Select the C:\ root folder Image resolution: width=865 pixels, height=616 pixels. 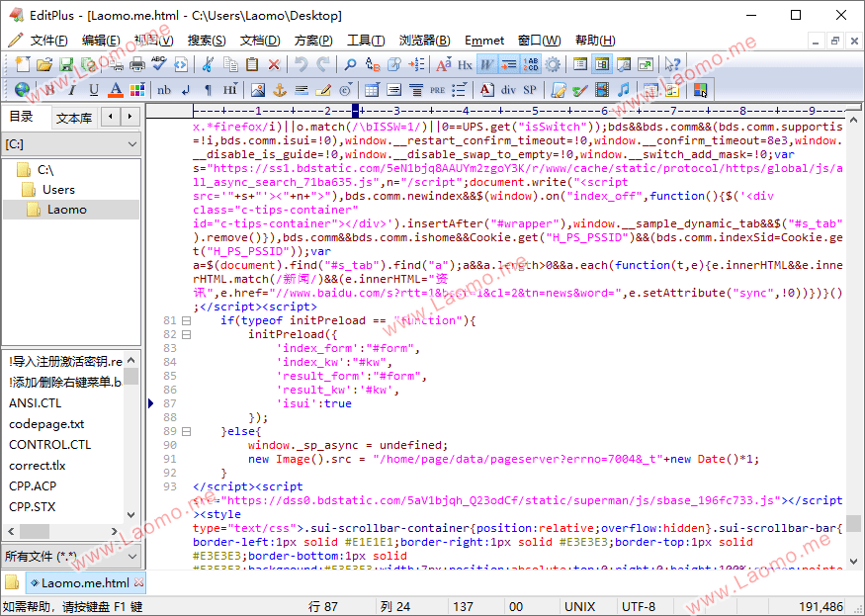click(45, 169)
